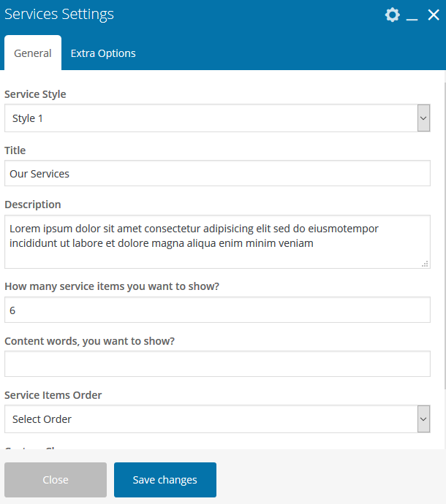Click the Services Settings header title
The width and height of the screenshot is (446, 504).
pos(59,15)
